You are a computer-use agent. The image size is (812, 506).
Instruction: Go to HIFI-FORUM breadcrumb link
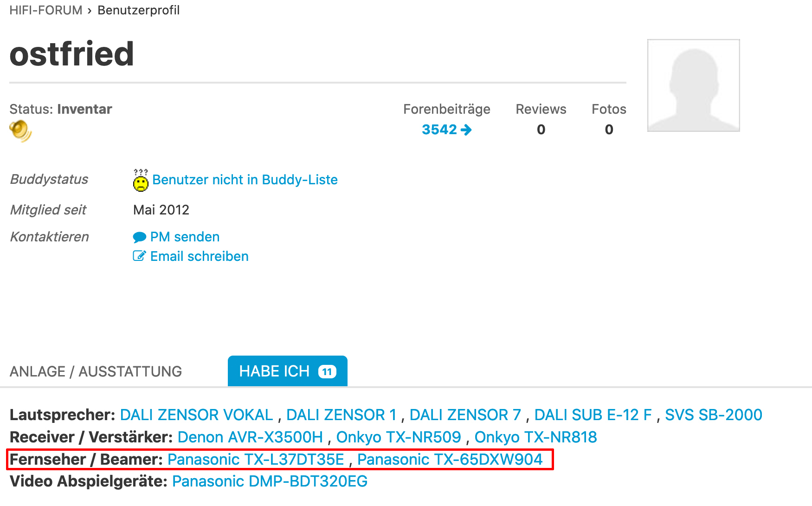click(x=46, y=10)
